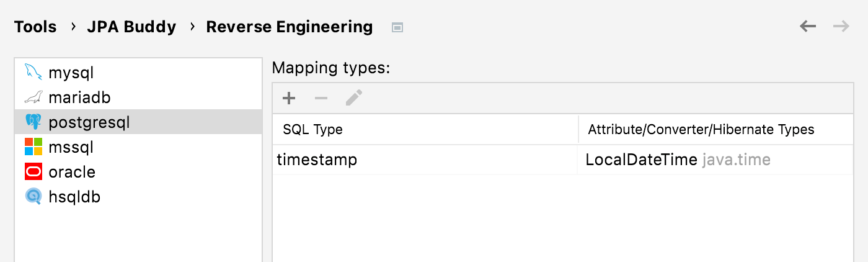Click the mssql Windows logo icon

pos(33,147)
